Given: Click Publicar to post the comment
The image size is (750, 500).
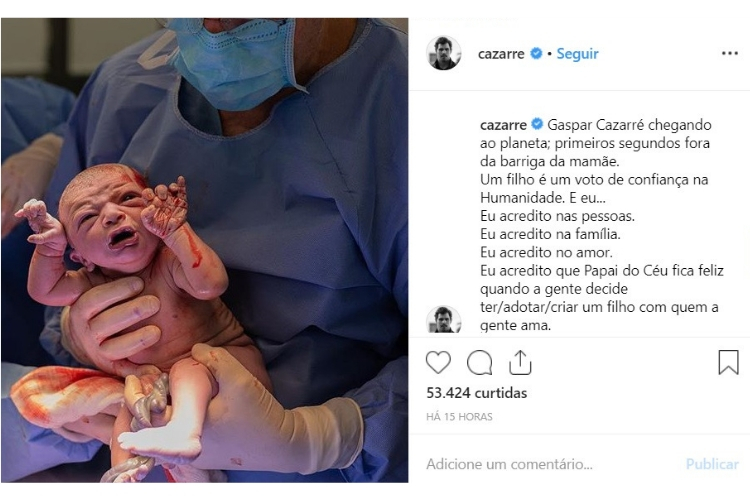Looking at the screenshot, I should coord(712,464).
